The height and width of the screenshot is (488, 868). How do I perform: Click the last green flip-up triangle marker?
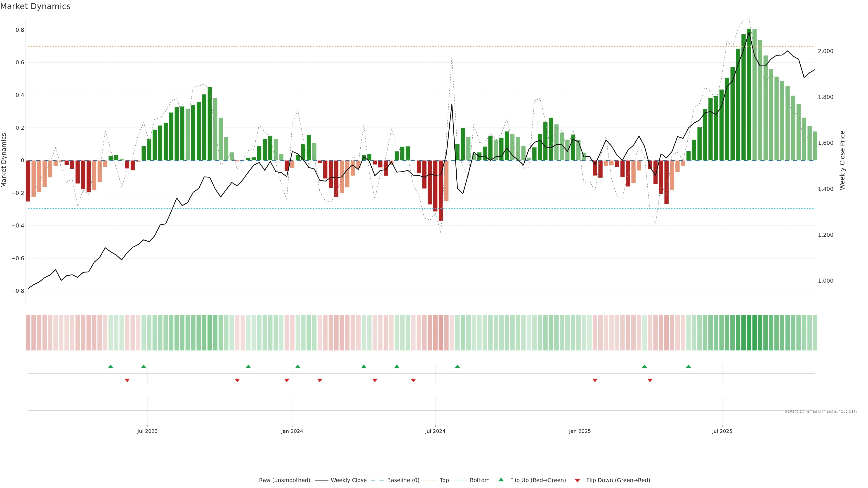point(688,366)
